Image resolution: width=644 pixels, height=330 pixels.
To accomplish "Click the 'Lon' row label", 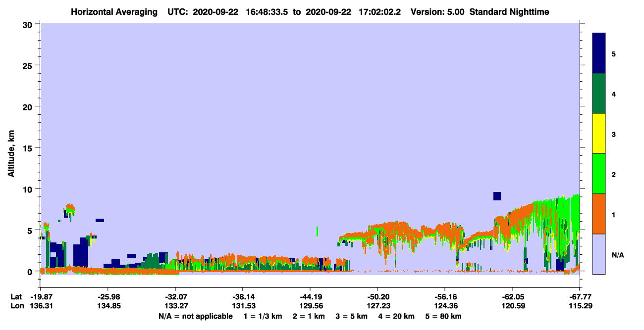I will [16, 306].
